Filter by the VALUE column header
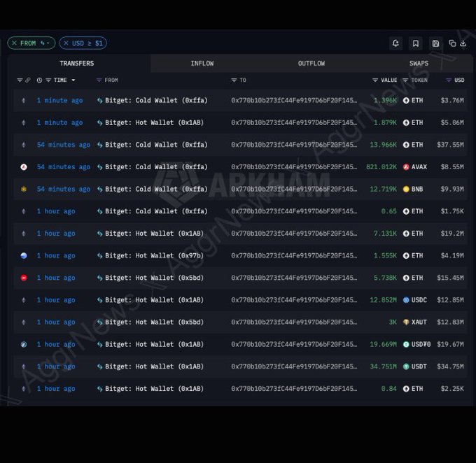The image size is (476, 463). tap(384, 80)
